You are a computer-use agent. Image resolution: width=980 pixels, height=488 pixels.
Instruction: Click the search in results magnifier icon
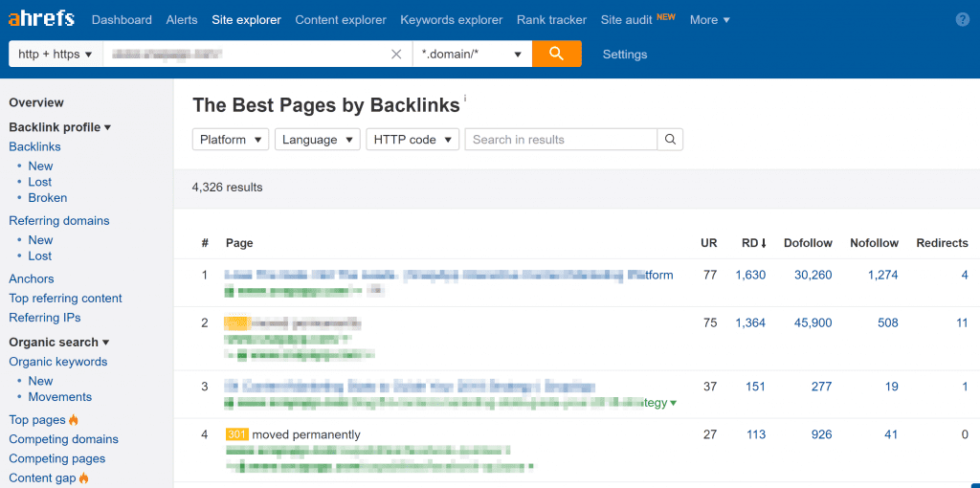tap(670, 140)
